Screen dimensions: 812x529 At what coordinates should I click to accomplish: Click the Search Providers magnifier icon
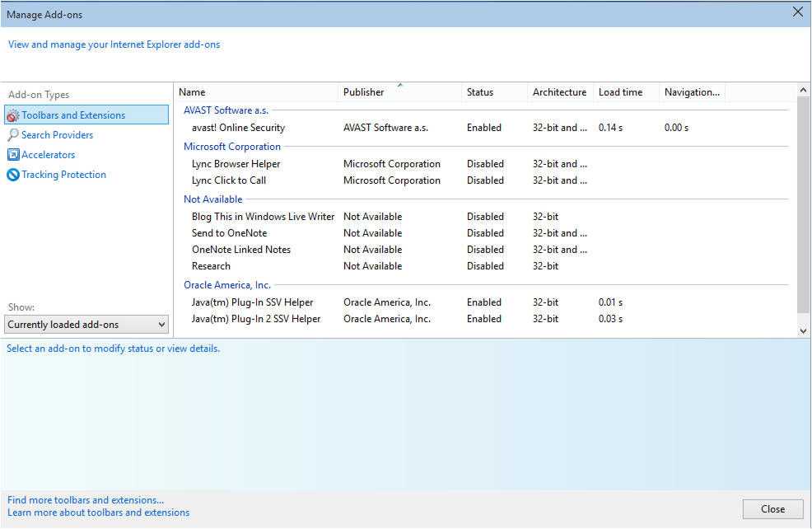click(x=13, y=135)
